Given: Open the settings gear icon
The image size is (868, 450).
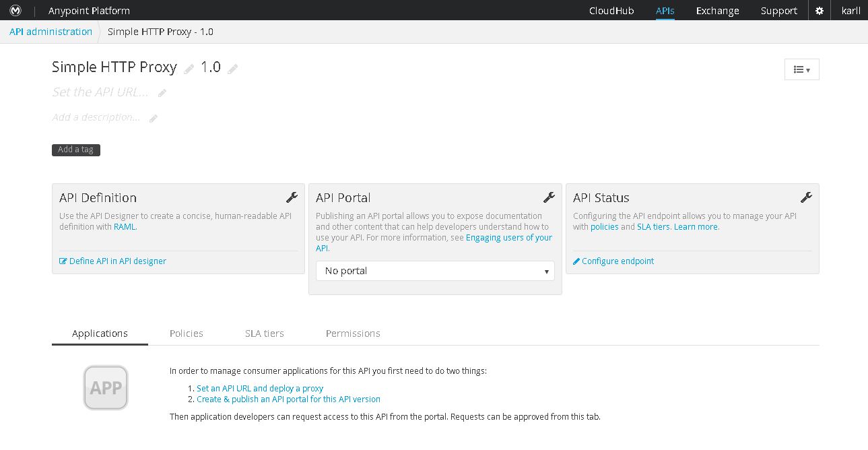Looking at the screenshot, I should [x=819, y=11].
